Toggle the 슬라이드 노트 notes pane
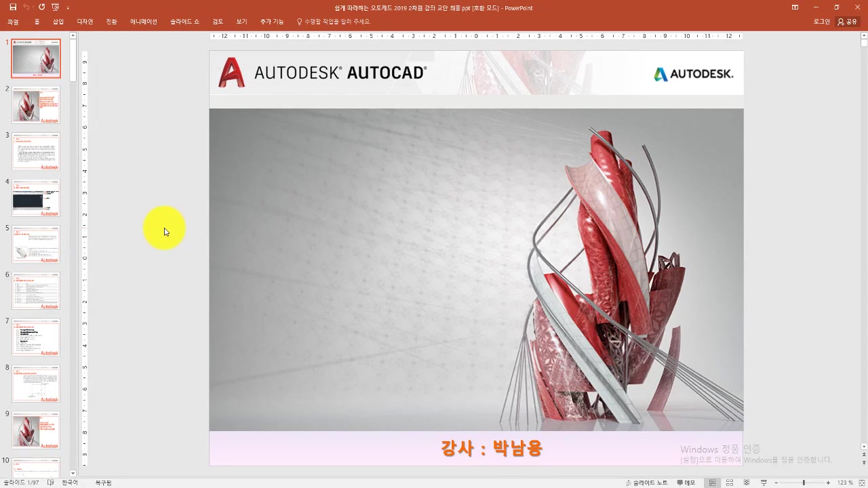868x488 pixels. 646,483
